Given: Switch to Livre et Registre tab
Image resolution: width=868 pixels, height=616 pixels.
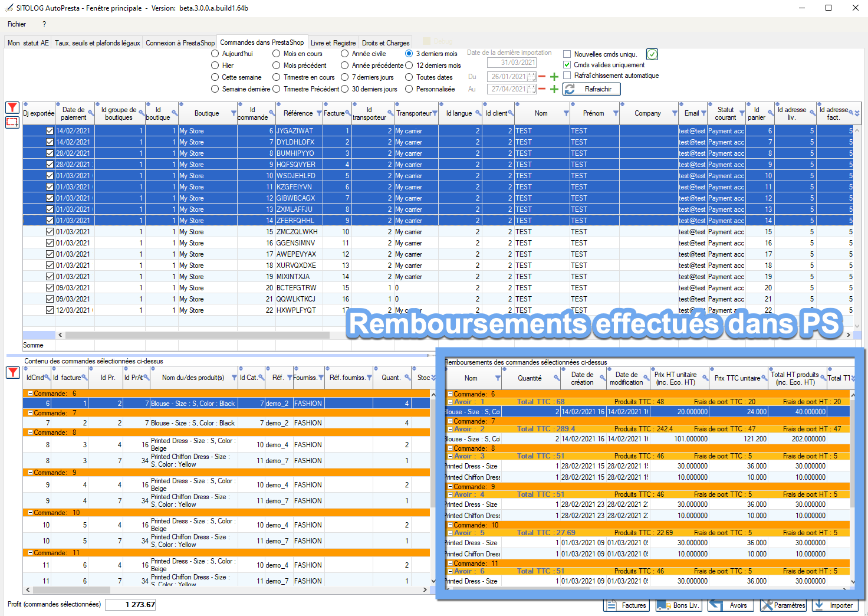Looking at the screenshot, I should [x=333, y=42].
